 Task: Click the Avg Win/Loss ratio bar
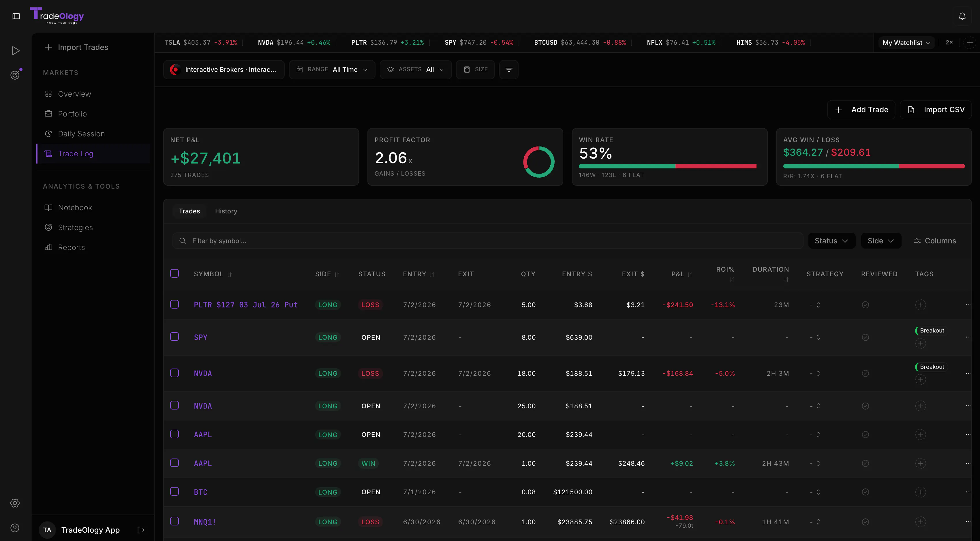(874, 166)
